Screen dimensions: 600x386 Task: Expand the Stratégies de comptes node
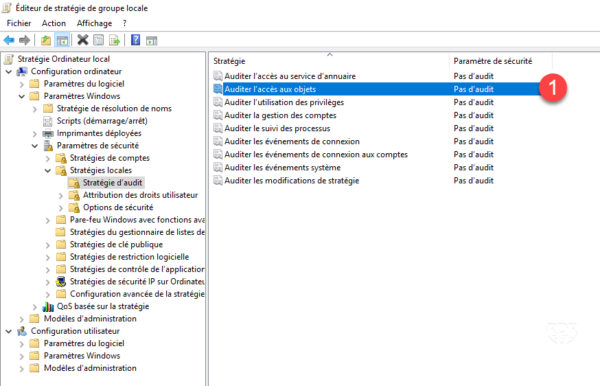tap(48, 158)
